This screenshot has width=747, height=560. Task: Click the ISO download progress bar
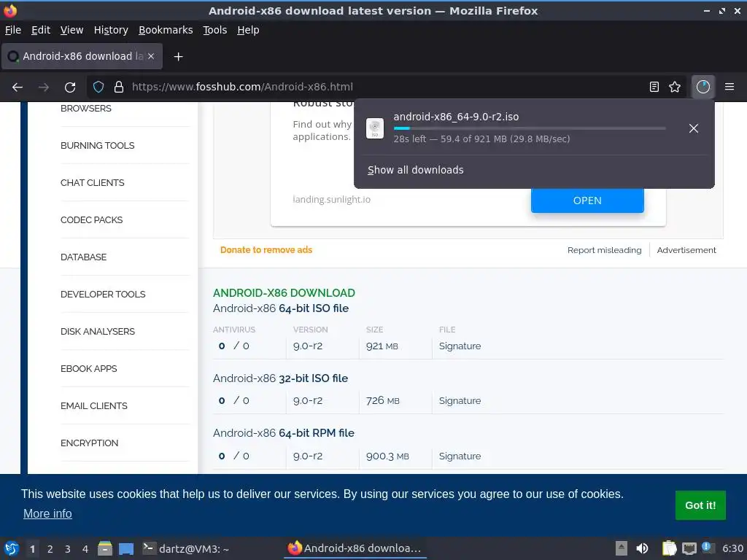click(530, 128)
